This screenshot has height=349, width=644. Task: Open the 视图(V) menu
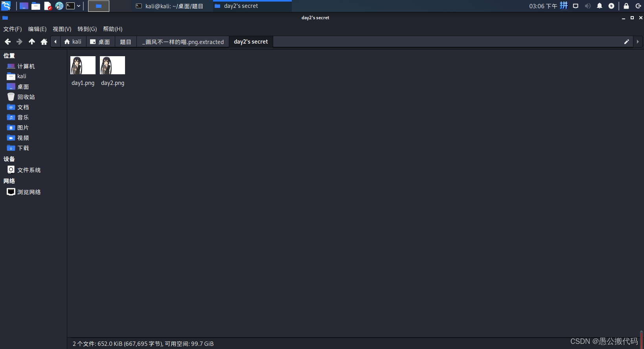pos(62,29)
